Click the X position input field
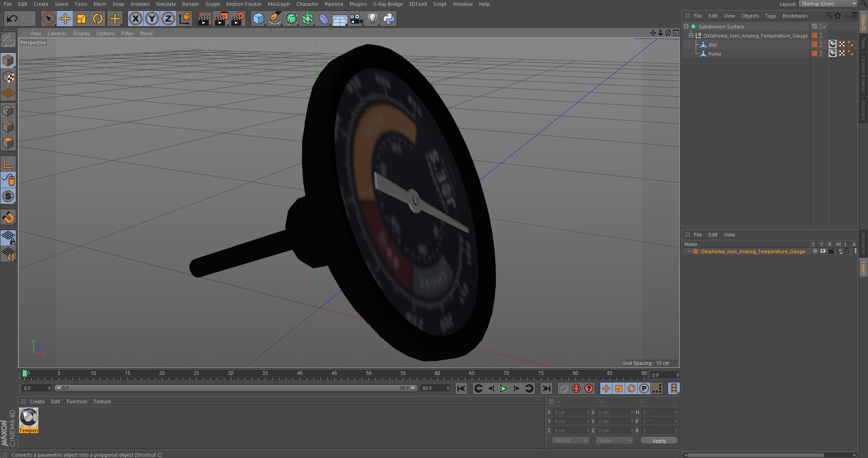 (x=571, y=412)
